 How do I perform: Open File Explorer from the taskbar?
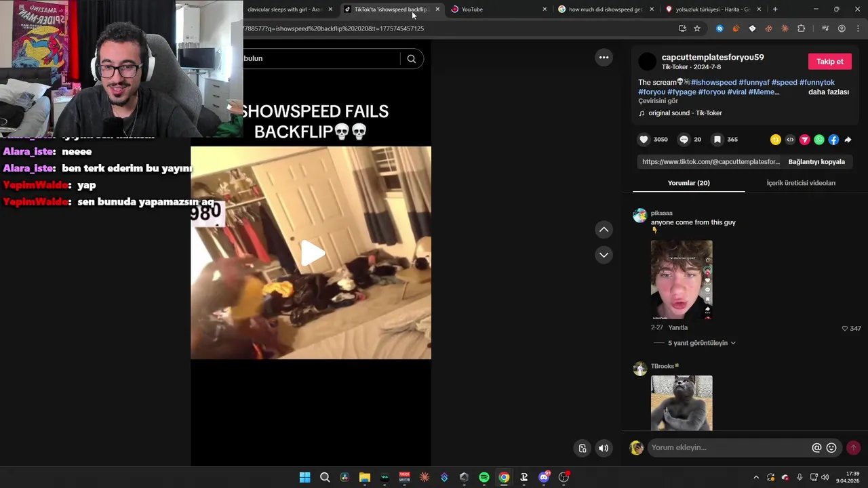(x=364, y=477)
